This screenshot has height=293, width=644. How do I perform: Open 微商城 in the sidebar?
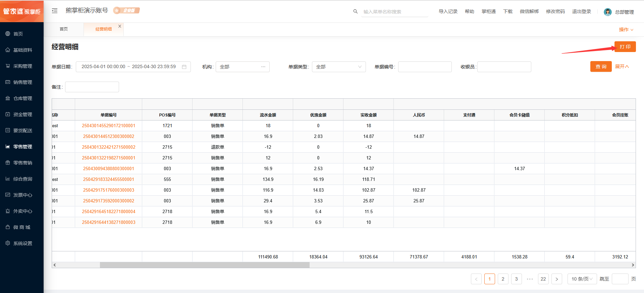(x=21, y=227)
